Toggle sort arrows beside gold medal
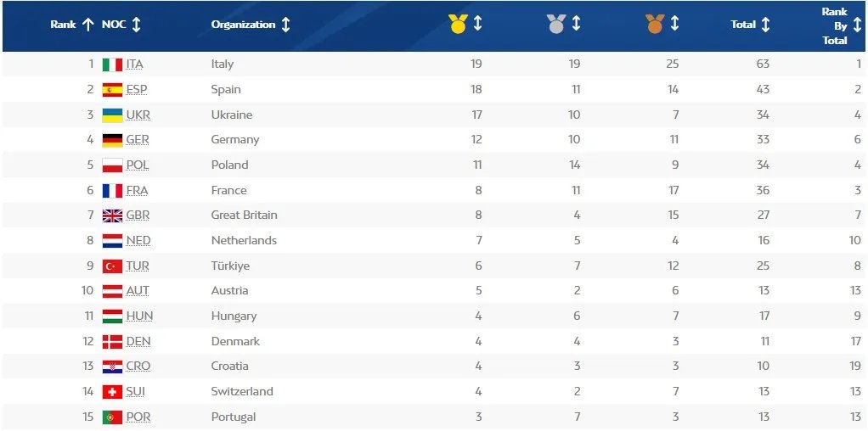The image size is (868, 431). (477, 25)
